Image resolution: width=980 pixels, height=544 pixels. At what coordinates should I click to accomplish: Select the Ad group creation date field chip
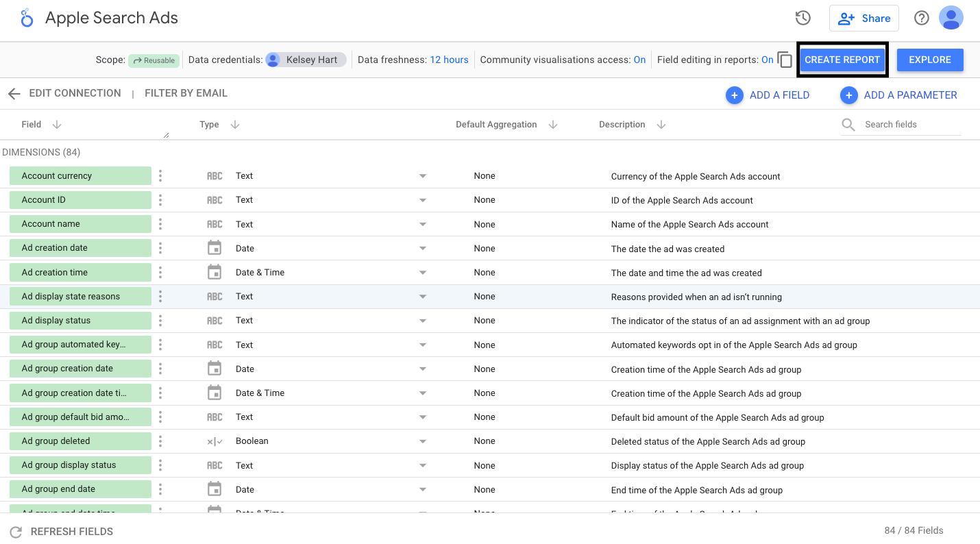(x=80, y=369)
